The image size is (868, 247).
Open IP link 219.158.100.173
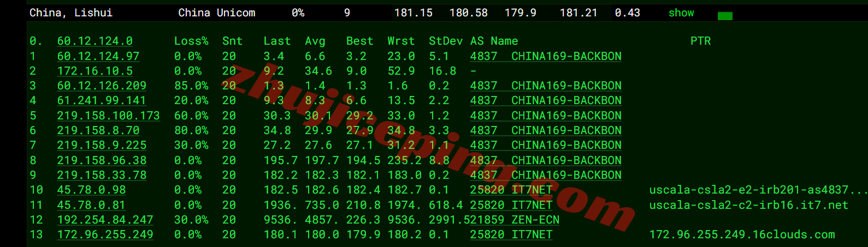click(109, 116)
